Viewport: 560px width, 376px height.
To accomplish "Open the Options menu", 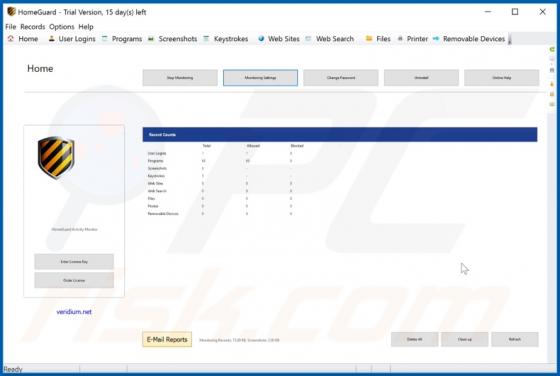I will coord(62,27).
